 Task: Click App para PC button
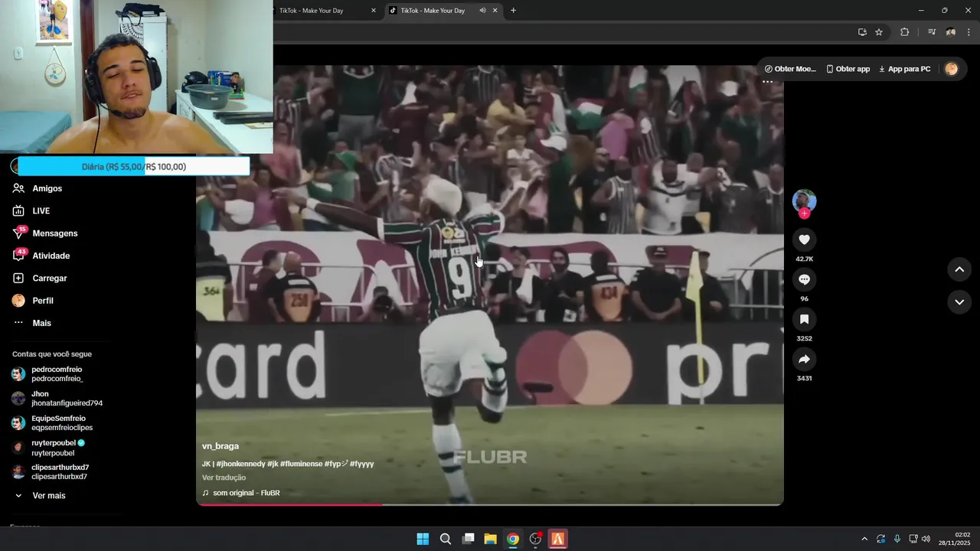coord(904,69)
